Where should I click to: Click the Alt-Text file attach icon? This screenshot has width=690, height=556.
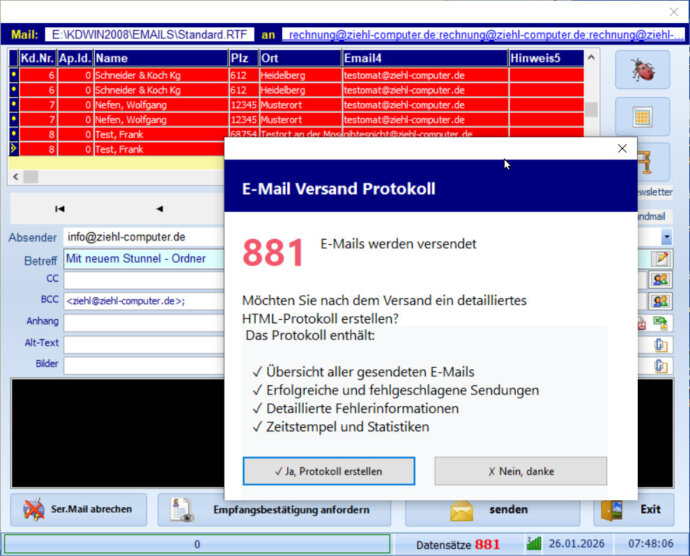click(660, 344)
